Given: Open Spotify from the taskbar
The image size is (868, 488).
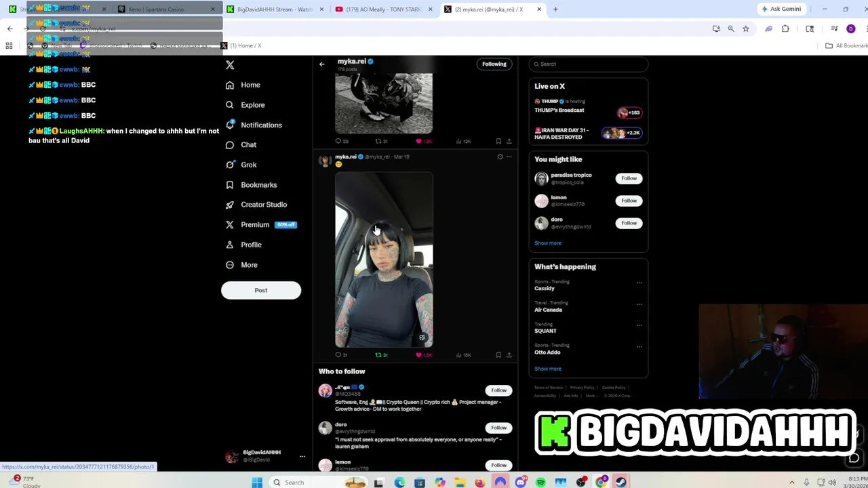Looking at the screenshot, I should [x=540, y=483].
